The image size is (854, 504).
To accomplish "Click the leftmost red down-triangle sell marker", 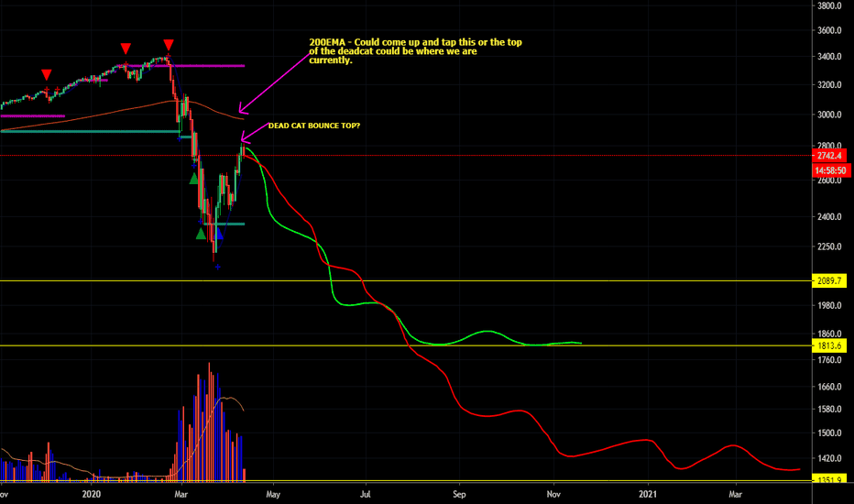I will (x=47, y=74).
